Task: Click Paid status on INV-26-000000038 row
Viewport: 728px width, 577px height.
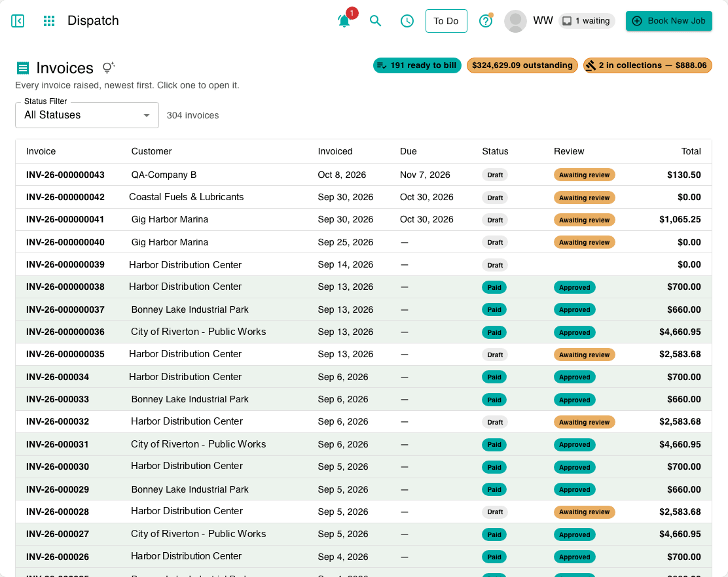Action: 494,287
